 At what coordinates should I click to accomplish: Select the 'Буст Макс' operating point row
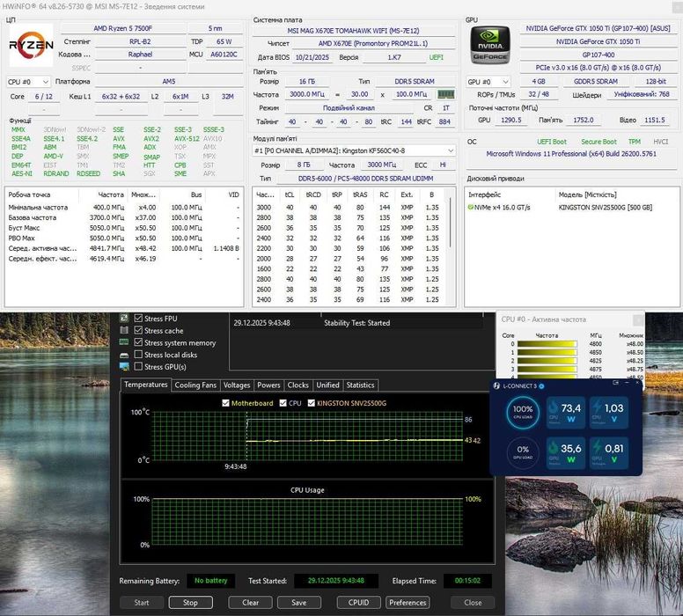click(124, 228)
